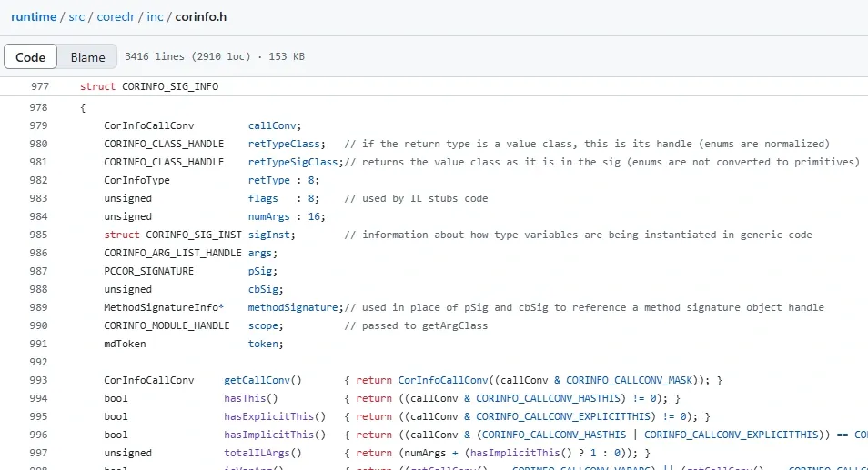Select line number 990
868x470 pixels.
point(39,325)
